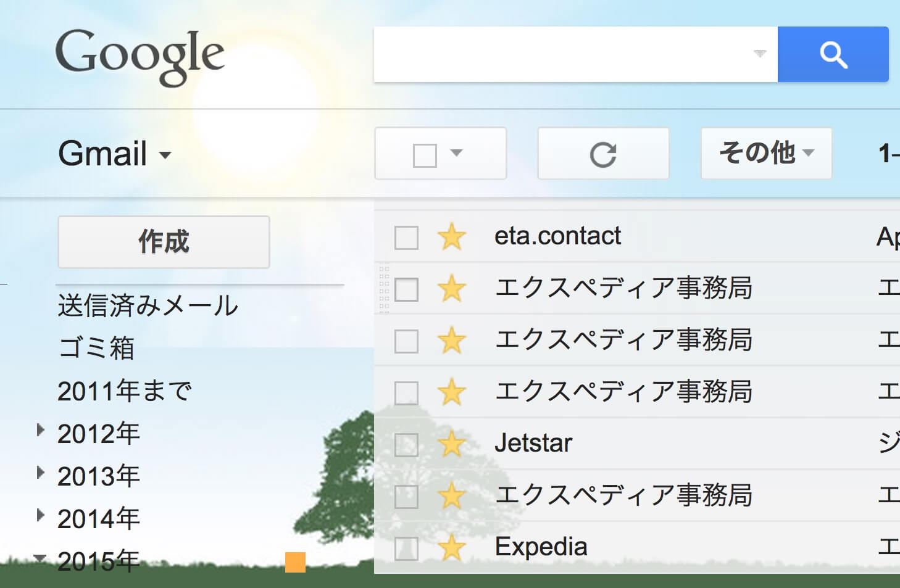Open the 2012年 label
The height and width of the screenshot is (588, 900).
pyautogui.click(x=99, y=433)
